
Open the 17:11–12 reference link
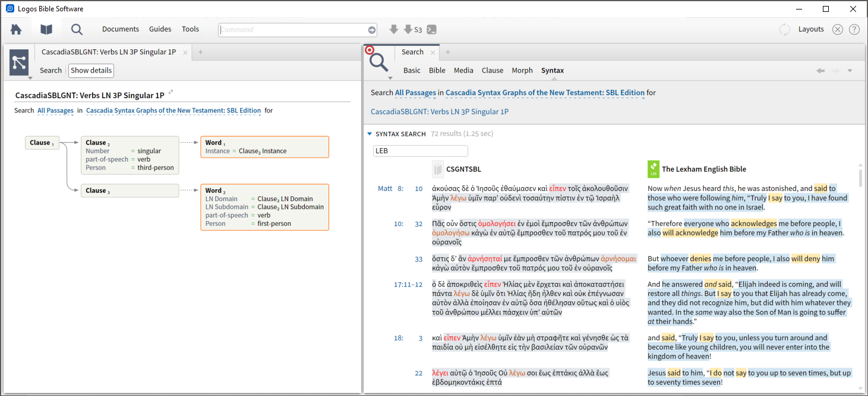click(408, 285)
